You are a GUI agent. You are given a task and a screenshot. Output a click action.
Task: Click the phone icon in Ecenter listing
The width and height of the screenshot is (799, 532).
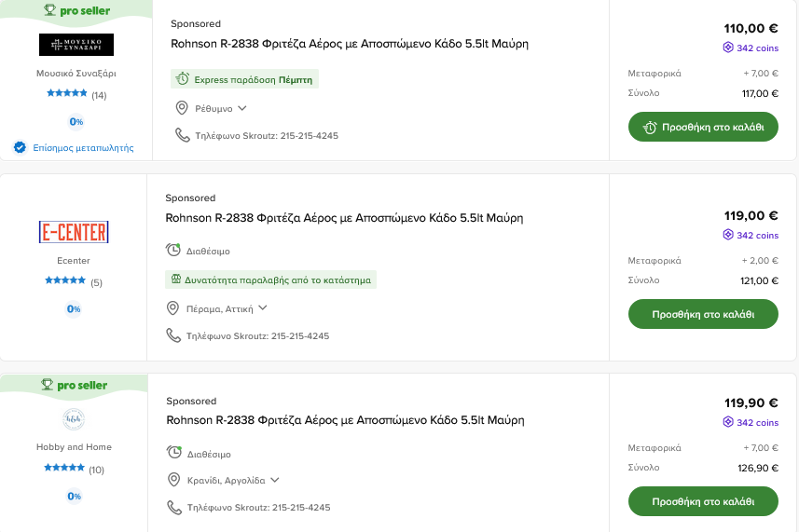(173, 335)
